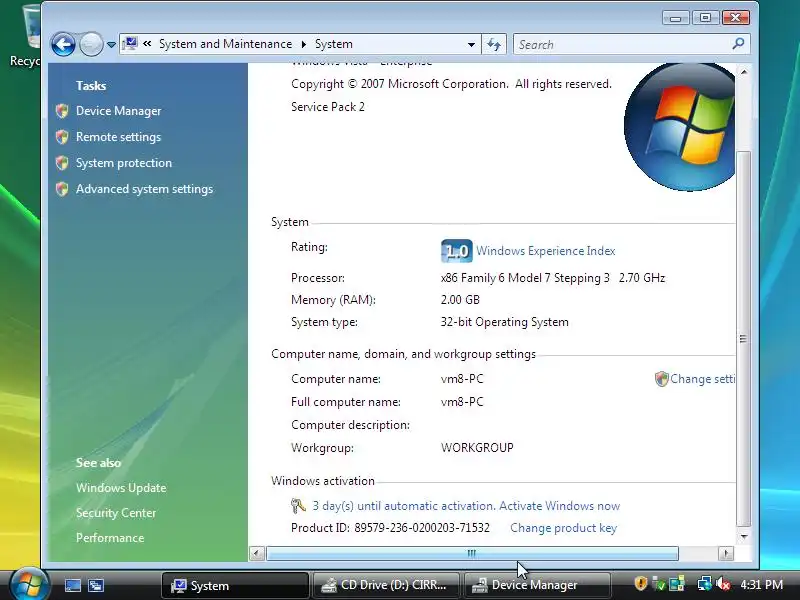Click the Control Panel icon in address bar
Viewport: 800px width, 600px height.
point(131,43)
